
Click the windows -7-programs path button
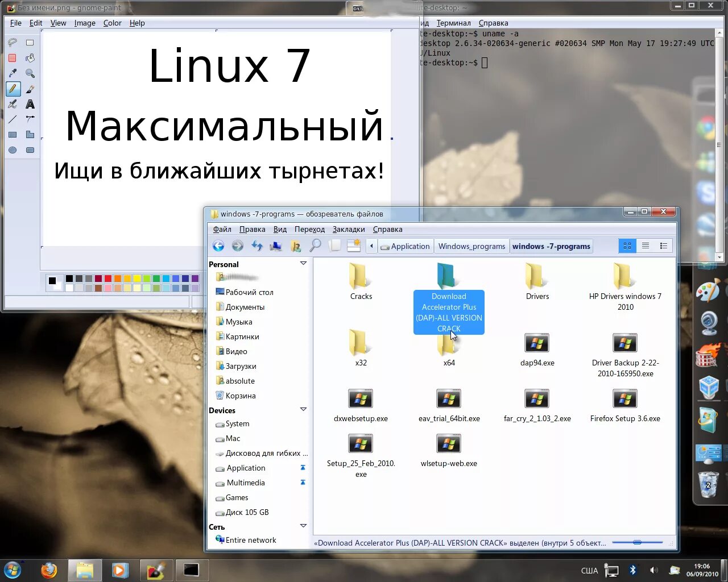(551, 246)
